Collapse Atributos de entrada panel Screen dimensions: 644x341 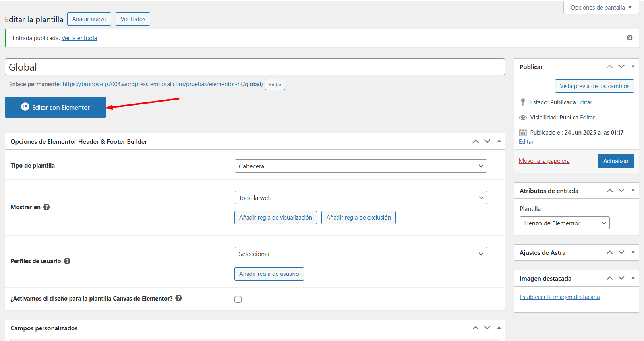point(633,190)
